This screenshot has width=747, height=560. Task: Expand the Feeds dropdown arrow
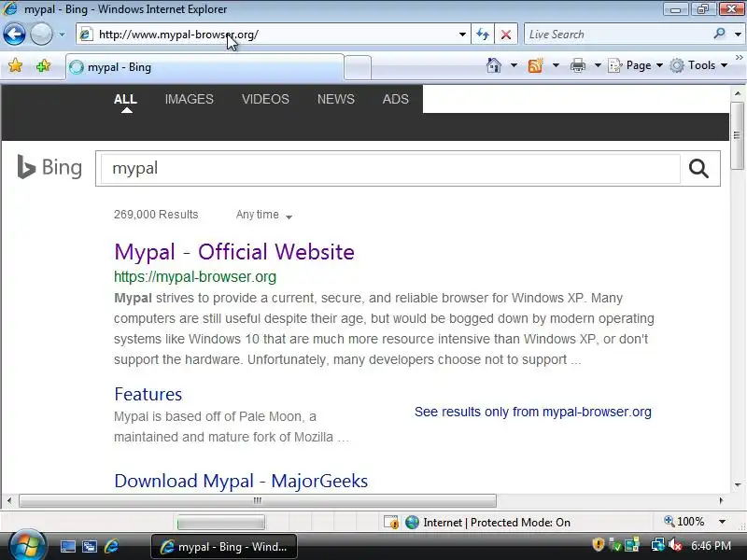(x=556, y=65)
